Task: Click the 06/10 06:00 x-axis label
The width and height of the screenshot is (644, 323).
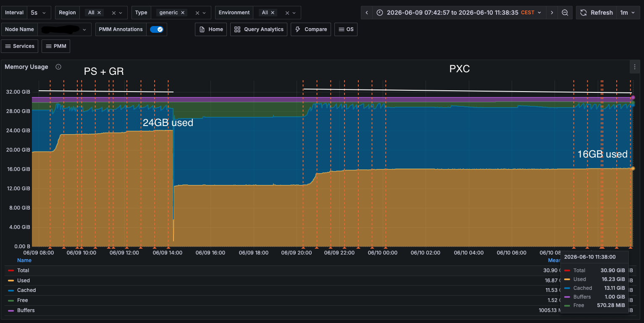Action: click(x=512, y=253)
